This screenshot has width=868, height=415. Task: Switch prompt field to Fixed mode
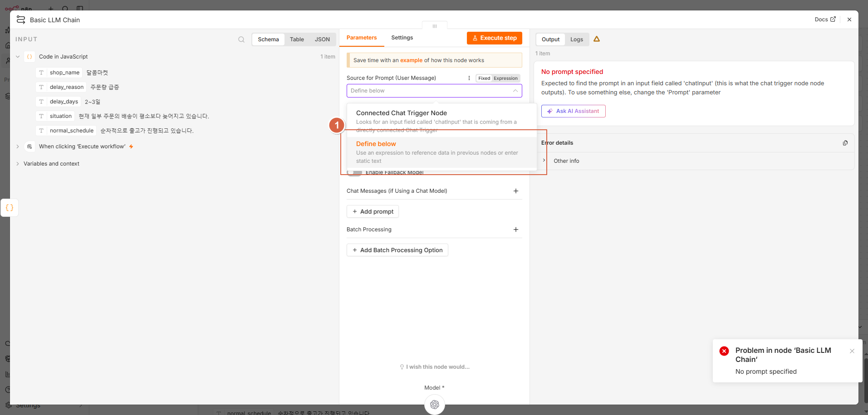[484, 78]
